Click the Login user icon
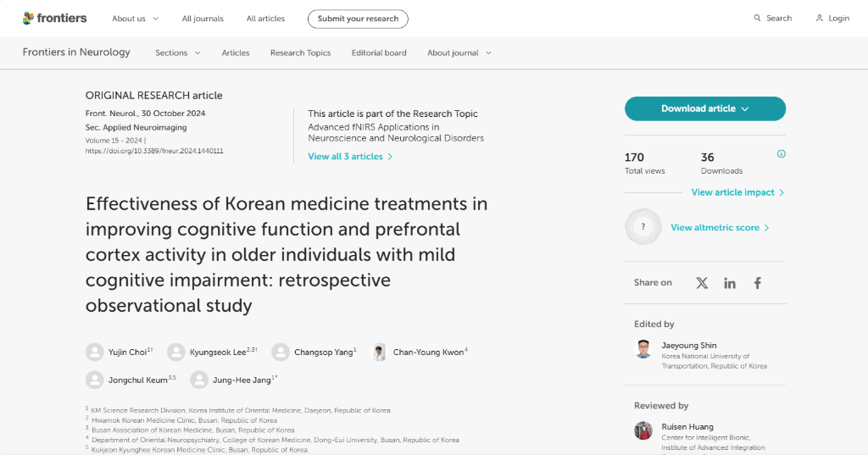Viewport: 868px width, 455px height. pyautogui.click(x=820, y=19)
